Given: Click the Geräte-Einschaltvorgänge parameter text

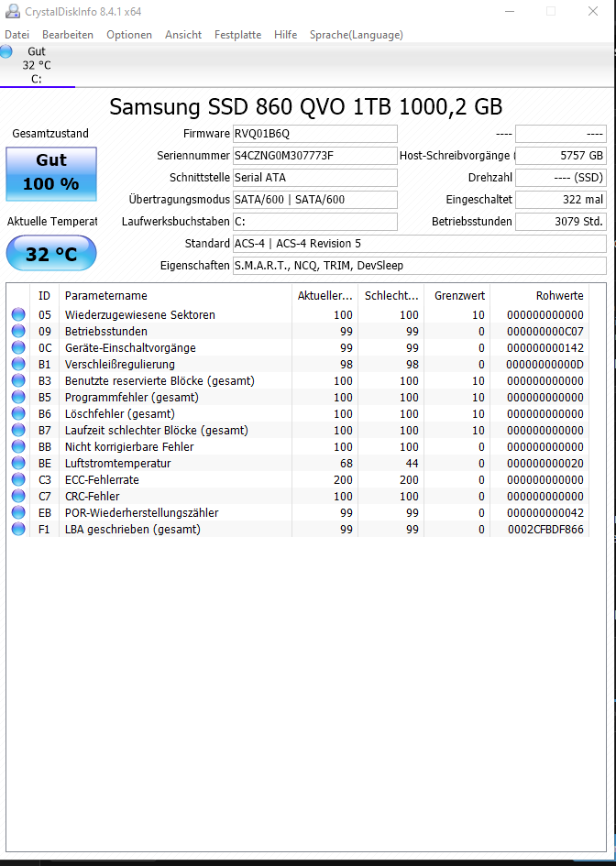Looking at the screenshot, I should [130, 348].
